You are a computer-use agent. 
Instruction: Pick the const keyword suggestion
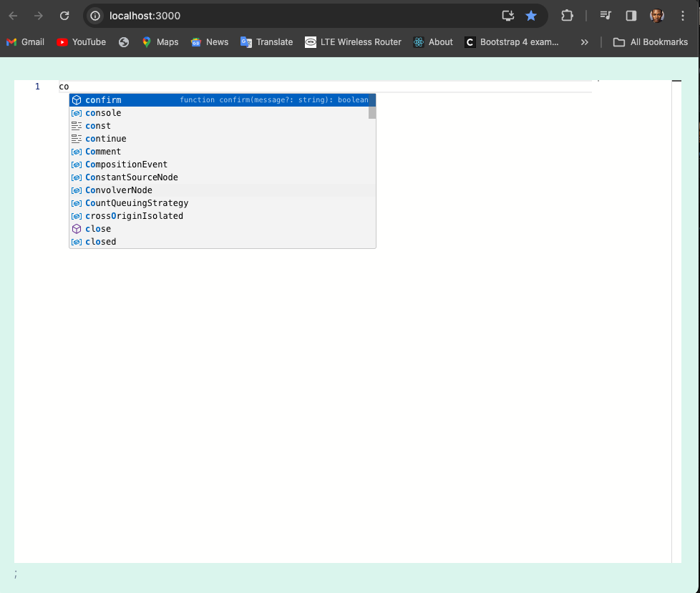[98, 126]
